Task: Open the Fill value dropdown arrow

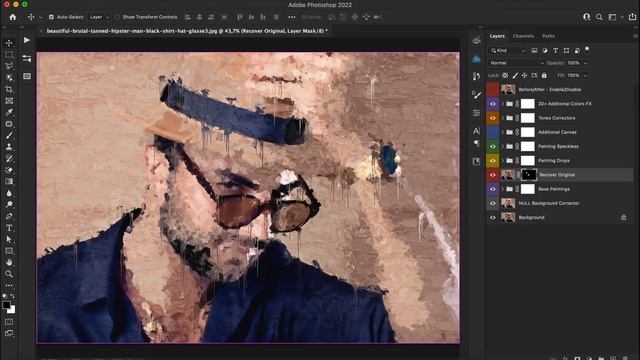Action: pyautogui.click(x=586, y=76)
